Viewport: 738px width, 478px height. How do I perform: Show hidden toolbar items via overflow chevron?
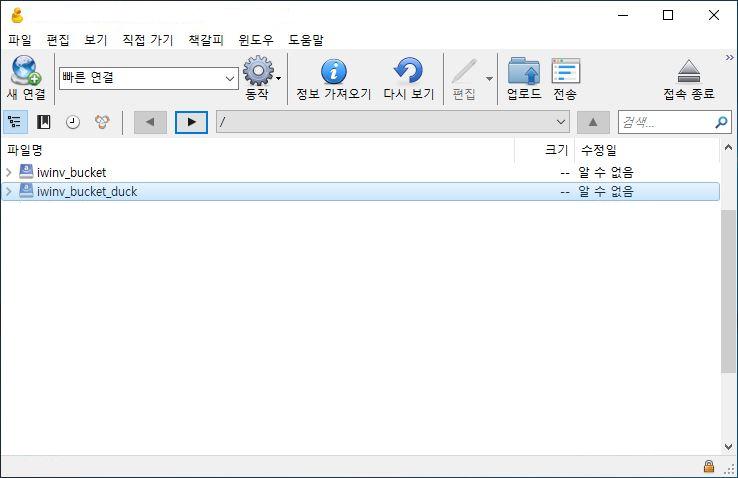point(730,57)
